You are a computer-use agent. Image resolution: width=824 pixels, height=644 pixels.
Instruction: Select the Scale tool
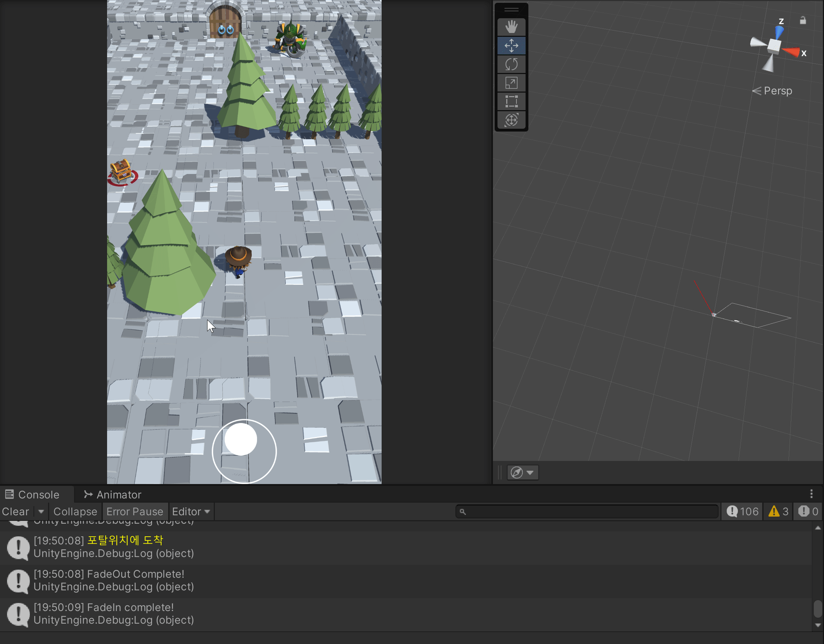tap(511, 83)
